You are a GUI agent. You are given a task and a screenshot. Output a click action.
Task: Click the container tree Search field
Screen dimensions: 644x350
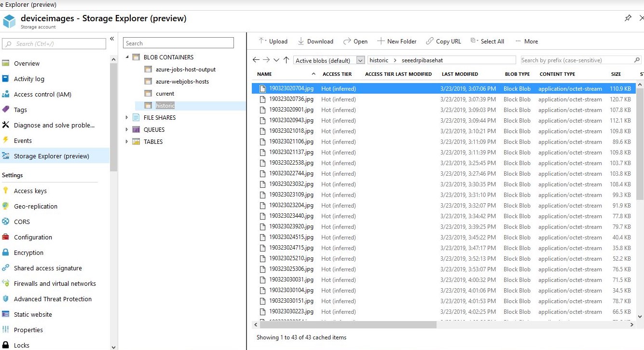[178, 43]
